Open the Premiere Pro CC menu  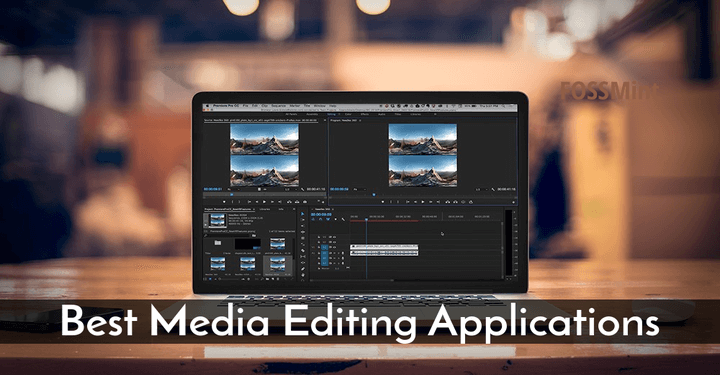click(x=226, y=106)
